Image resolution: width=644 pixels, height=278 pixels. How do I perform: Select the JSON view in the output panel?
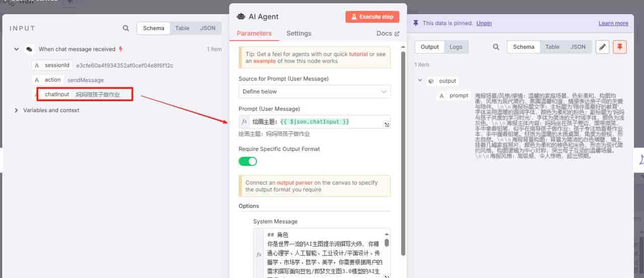pos(578,47)
